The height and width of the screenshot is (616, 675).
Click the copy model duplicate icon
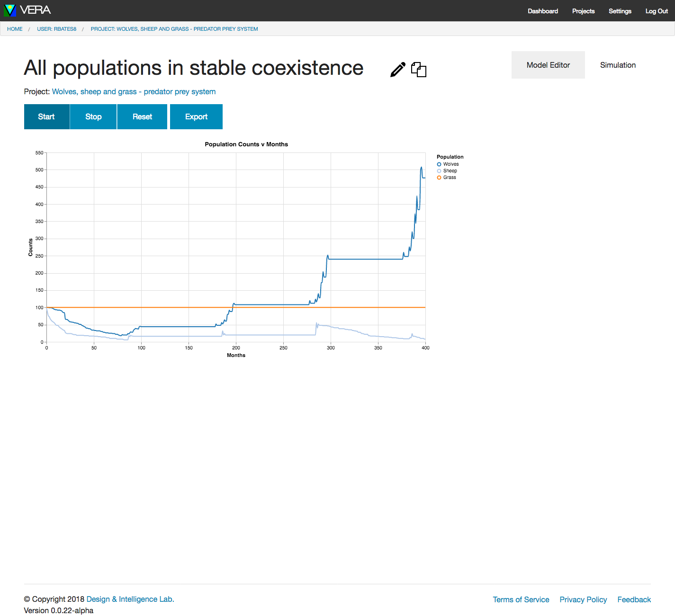pos(419,69)
